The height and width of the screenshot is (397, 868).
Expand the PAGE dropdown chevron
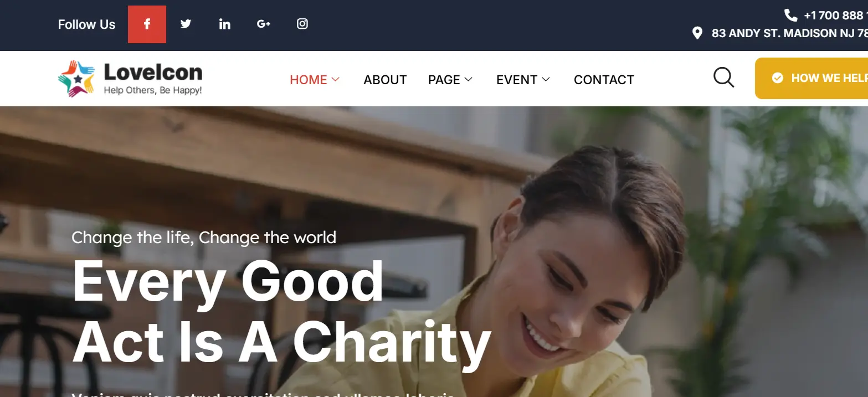(x=468, y=80)
